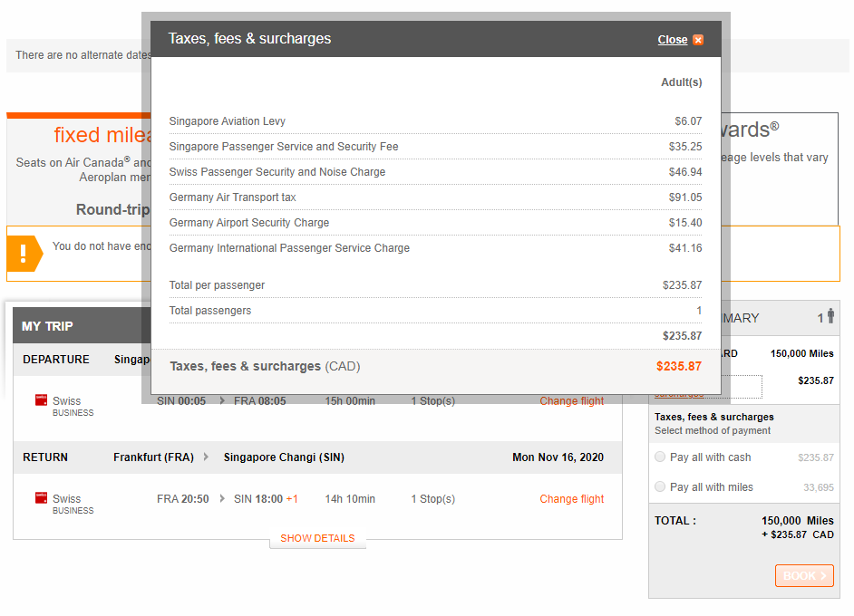854x616 pixels.
Task: Click arrow between SIN 00:05 and FRA 08:05
Action: pyautogui.click(x=222, y=400)
